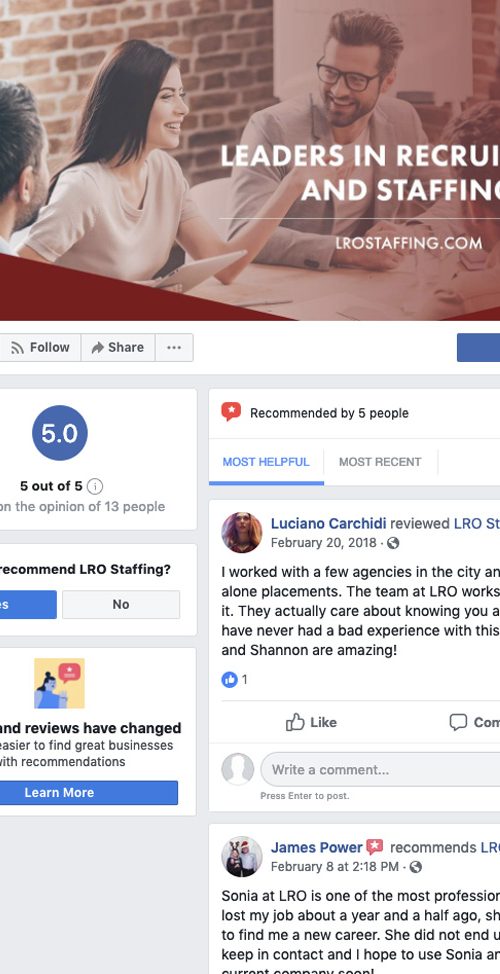
Task: Select the Most Helpful tab
Action: 266,462
